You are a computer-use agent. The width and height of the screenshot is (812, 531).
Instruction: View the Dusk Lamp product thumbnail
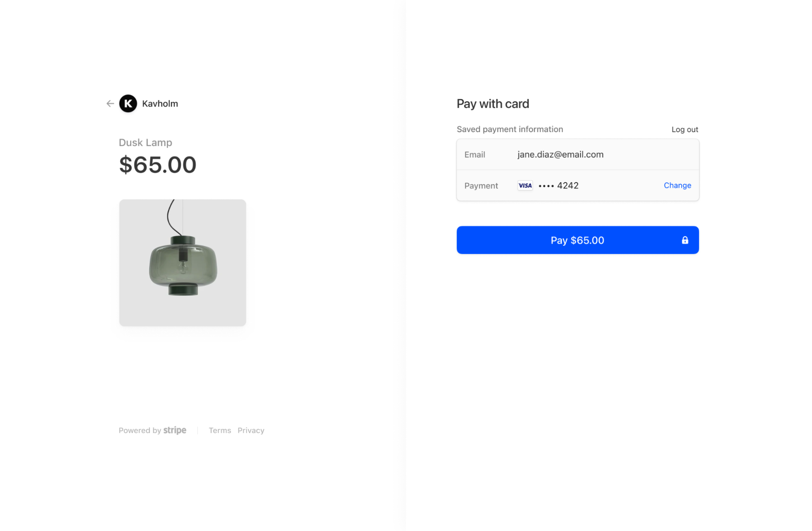(x=182, y=263)
